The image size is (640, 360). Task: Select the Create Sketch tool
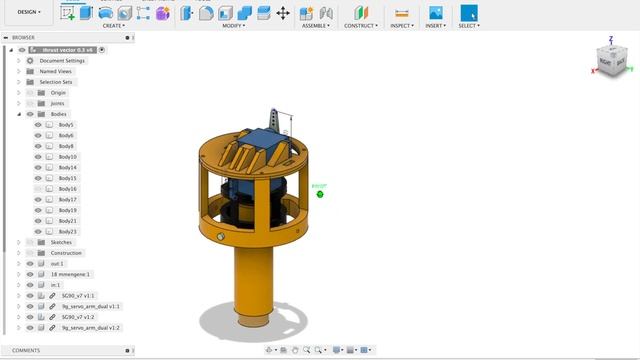[67, 13]
